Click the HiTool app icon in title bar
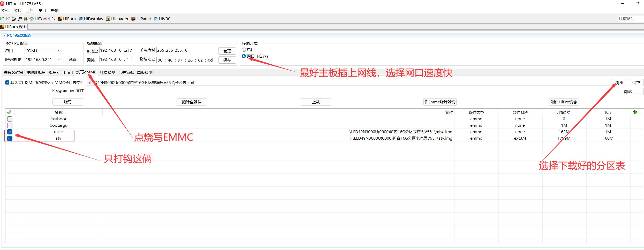 click(2, 4)
